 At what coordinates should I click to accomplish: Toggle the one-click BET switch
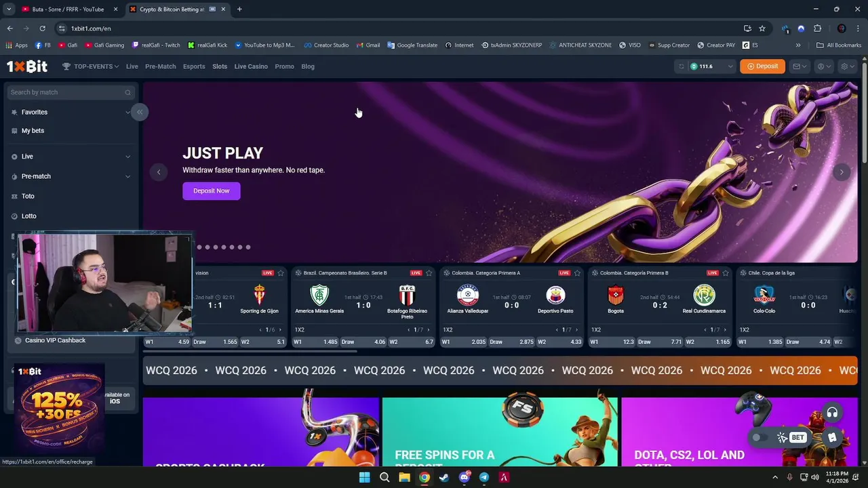click(759, 438)
